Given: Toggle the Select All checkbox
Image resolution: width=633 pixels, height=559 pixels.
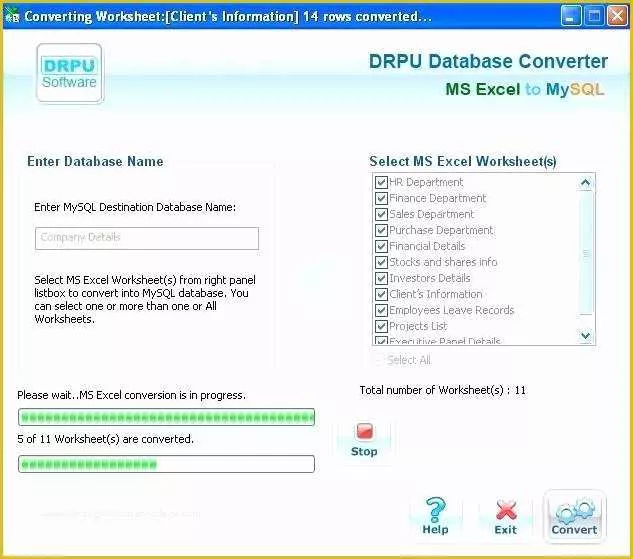Looking at the screenshot, I should (x=379, y=360).
